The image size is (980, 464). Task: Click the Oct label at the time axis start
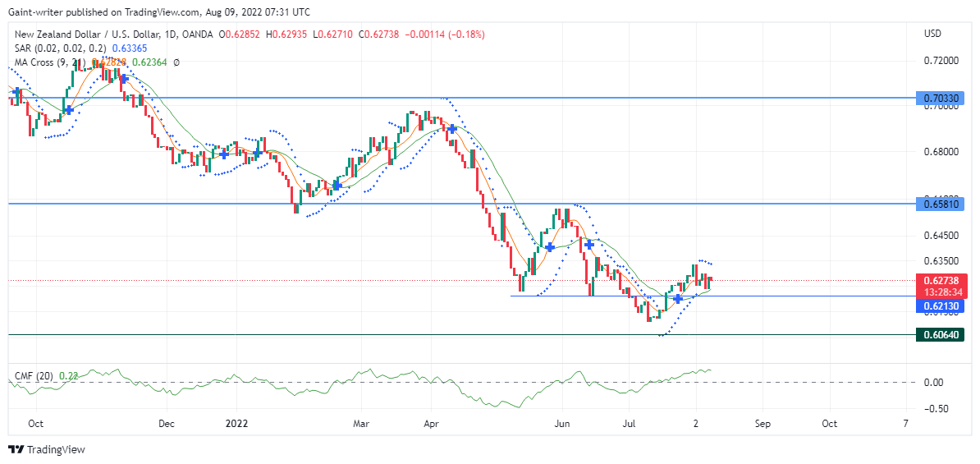(35, 424)
